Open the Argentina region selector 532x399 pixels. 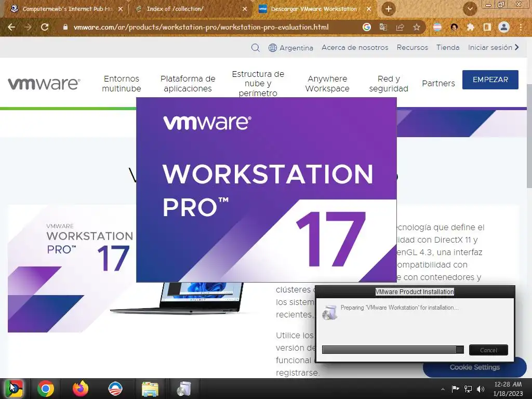291,48
